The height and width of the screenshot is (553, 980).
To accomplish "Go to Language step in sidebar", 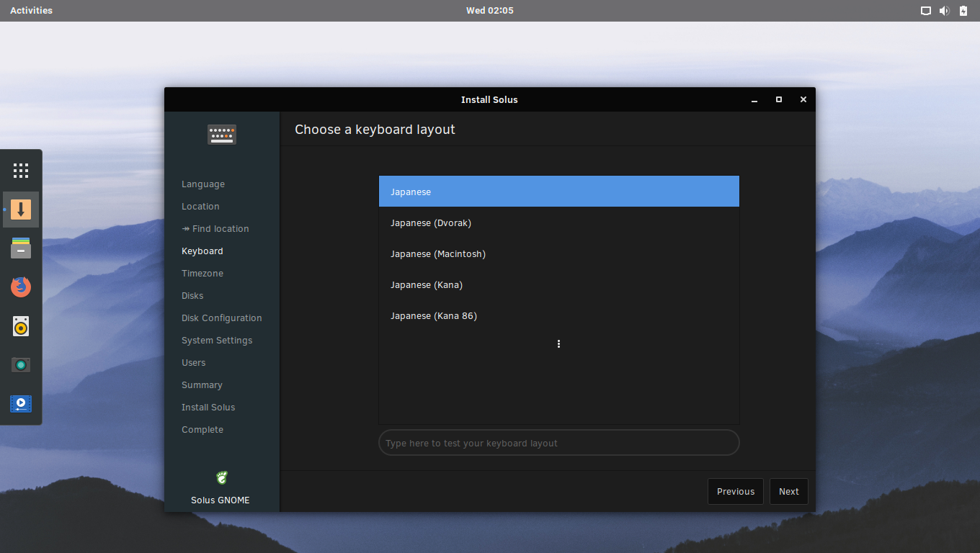I will click(x=203, y=184).
